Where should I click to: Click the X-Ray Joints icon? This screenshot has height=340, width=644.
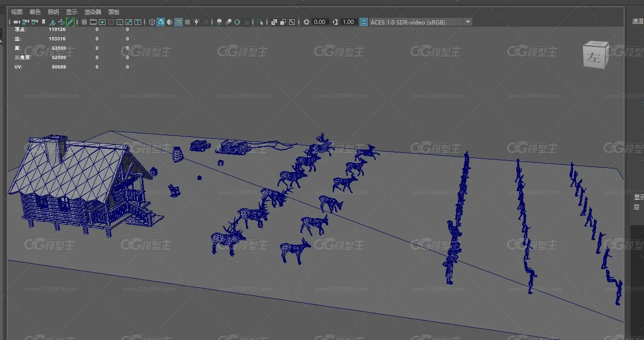coord(292,22)
